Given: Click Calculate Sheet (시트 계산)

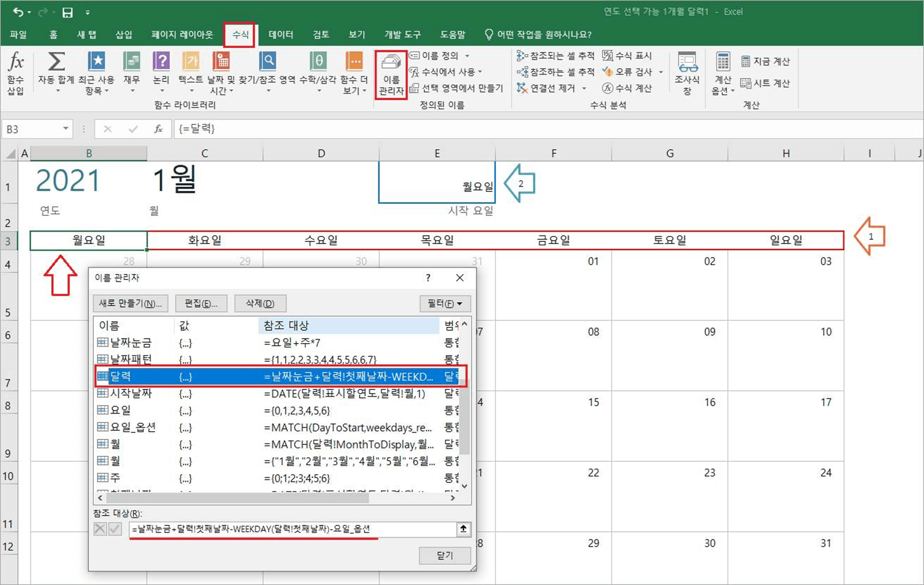Looking at the screenshot, I should (x=766, y=83).
